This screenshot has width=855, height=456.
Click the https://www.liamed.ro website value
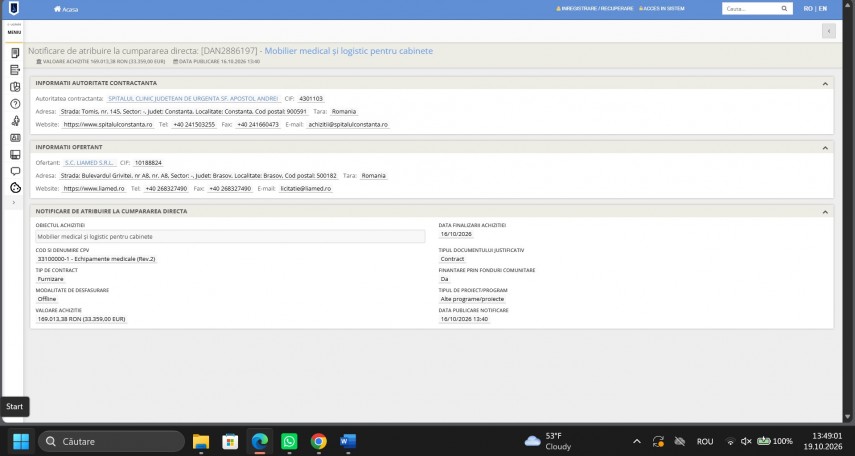(x=94, y=189)
